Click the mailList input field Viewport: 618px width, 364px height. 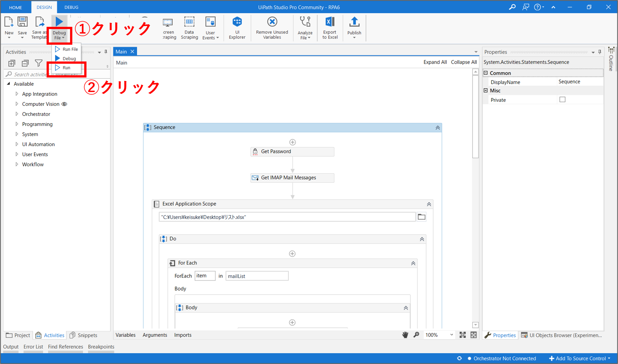257,276
